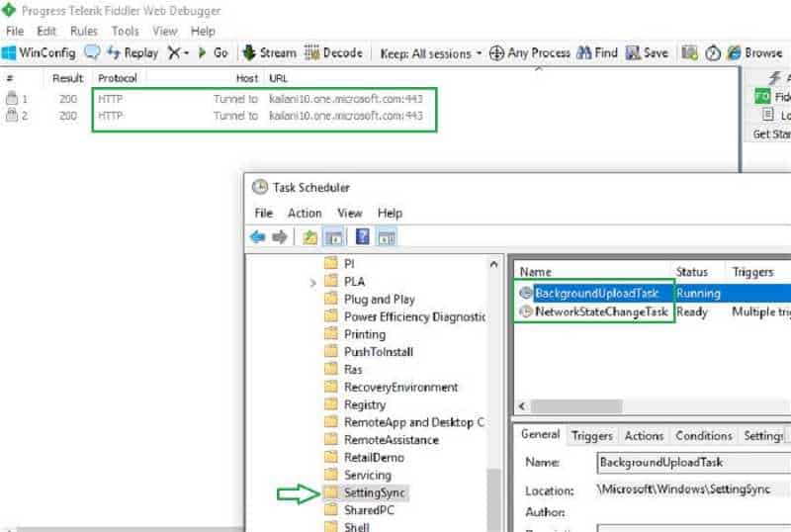Open Task Scheduler Help menu
This screenshot has width=791, height=532.
click(x=390, y=213)
